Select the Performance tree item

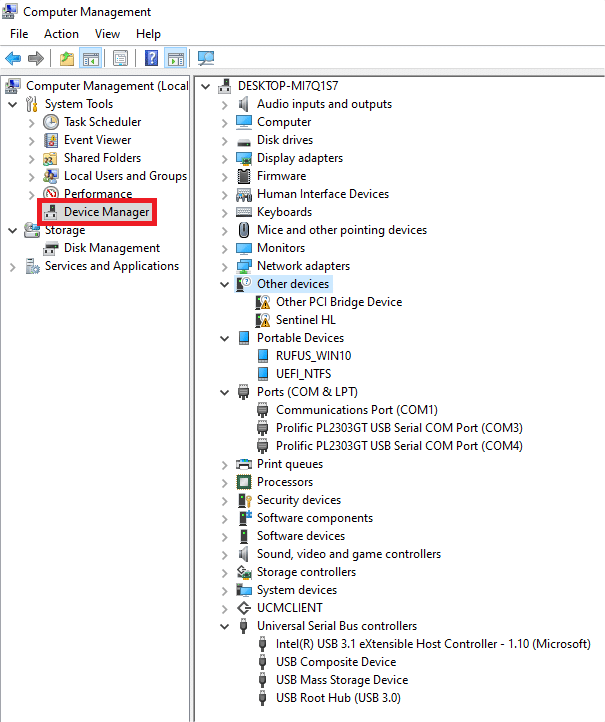pos(98,194)
